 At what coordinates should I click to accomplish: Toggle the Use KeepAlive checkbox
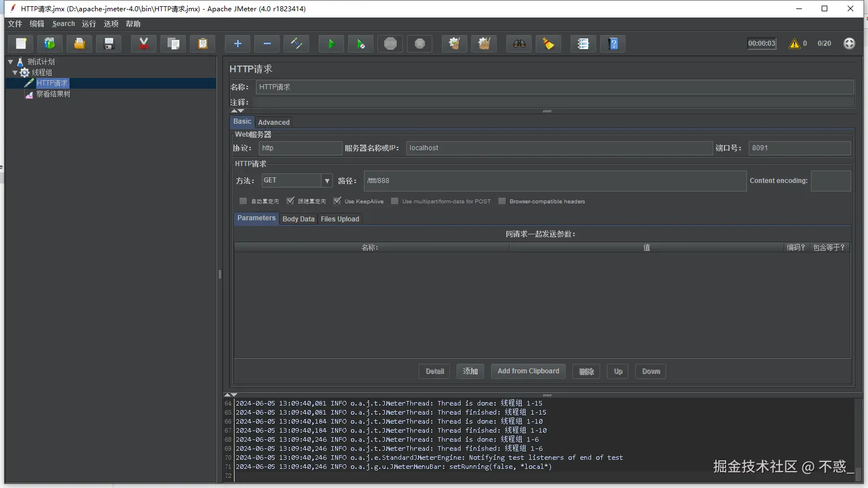tap(337, 201)
